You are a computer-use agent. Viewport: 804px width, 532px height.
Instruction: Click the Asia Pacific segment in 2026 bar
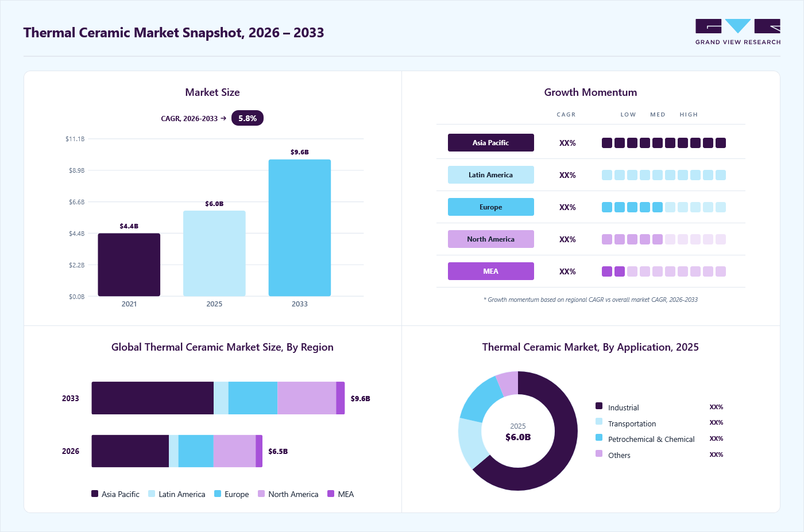[x=130, y=451]
